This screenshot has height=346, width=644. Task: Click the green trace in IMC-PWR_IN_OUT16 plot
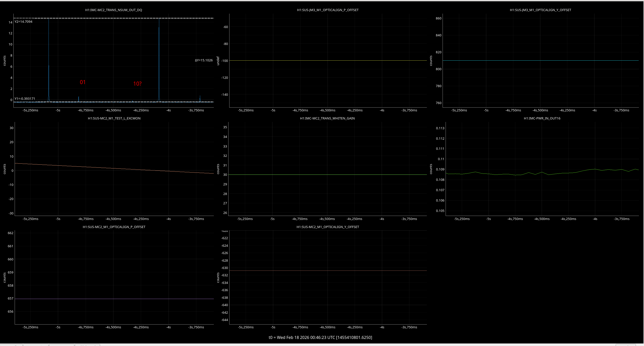pos(542,172)
